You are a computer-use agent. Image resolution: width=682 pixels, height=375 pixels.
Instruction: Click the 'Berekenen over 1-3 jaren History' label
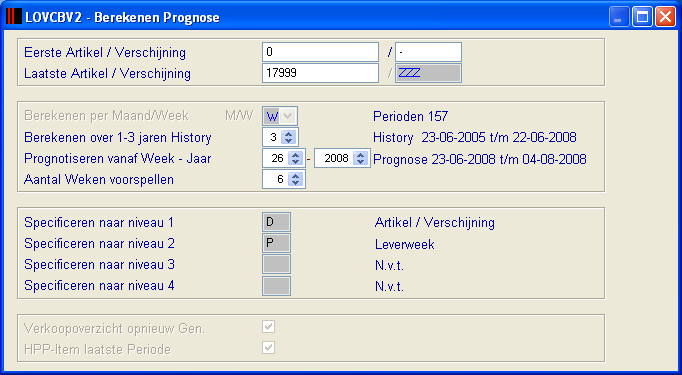pyautogui.click(x=118, y=138)
